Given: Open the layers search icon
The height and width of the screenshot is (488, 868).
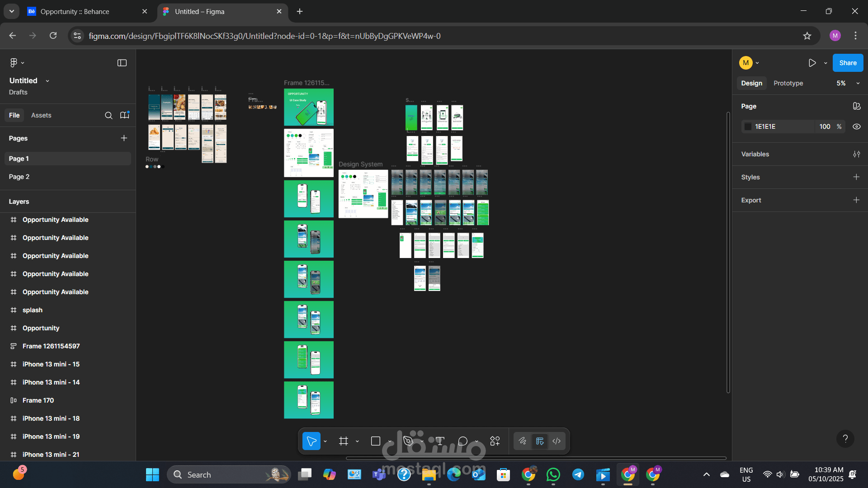Looking at the screenshot, I should click(108, 115).
